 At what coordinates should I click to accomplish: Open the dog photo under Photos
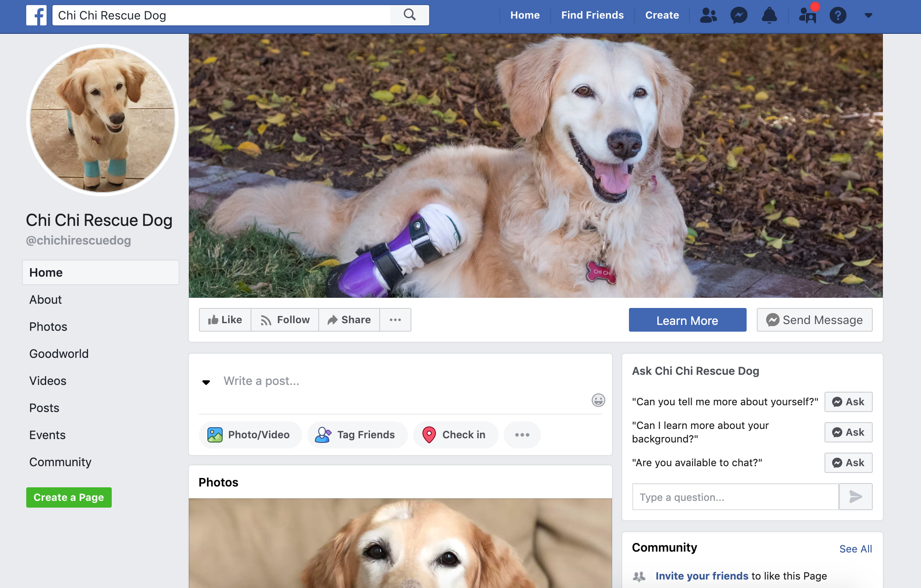coord(400,543)
